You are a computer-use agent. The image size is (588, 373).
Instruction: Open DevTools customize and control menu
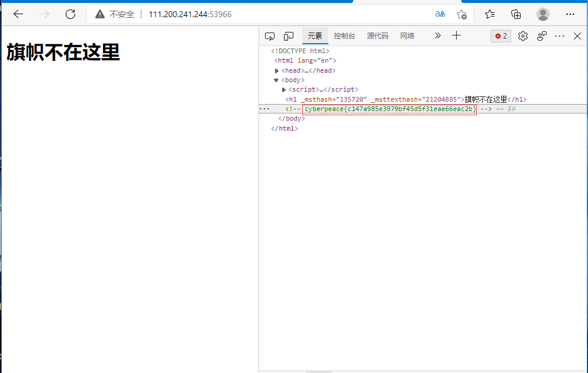coord(560,36)
